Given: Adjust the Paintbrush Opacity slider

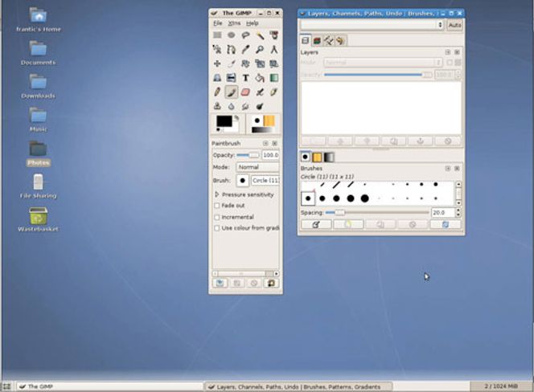Looking at the screenshot, I should [248, 155].
